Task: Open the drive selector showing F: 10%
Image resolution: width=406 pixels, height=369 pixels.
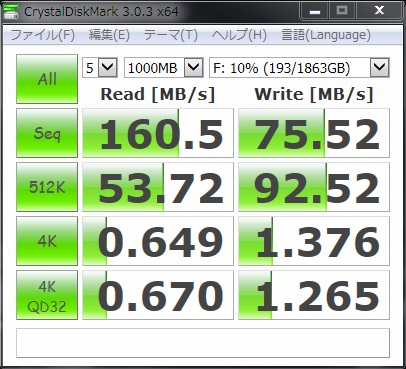Action: 299,68
